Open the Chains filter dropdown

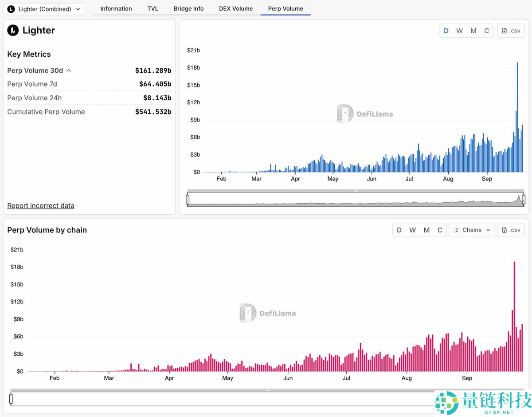[x=472, y=230]
